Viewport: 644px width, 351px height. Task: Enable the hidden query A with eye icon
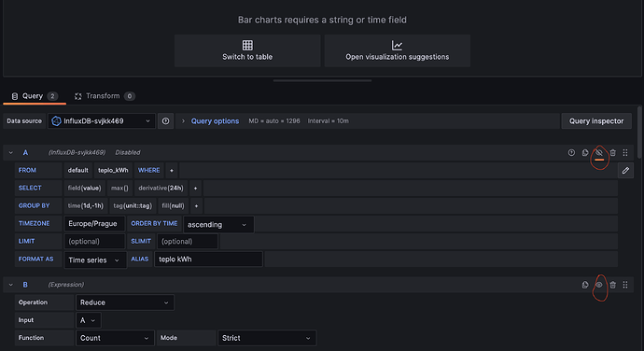click(x=599, y=152)
